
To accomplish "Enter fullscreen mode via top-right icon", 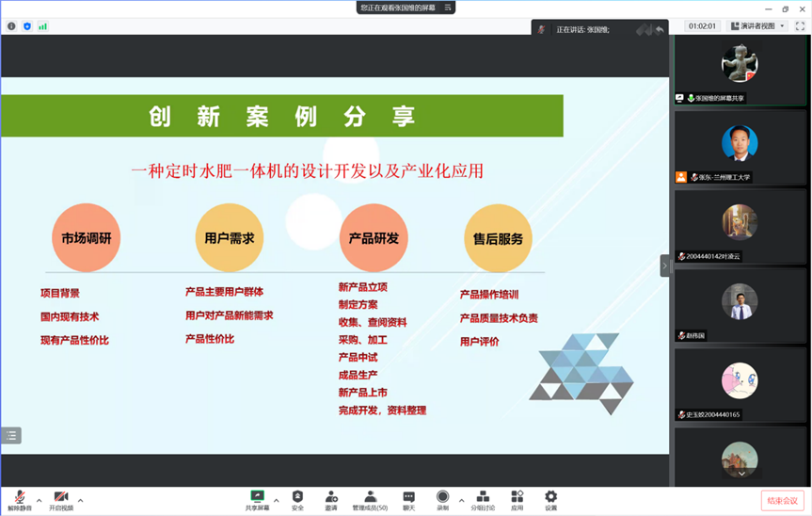I will [800, 26].
